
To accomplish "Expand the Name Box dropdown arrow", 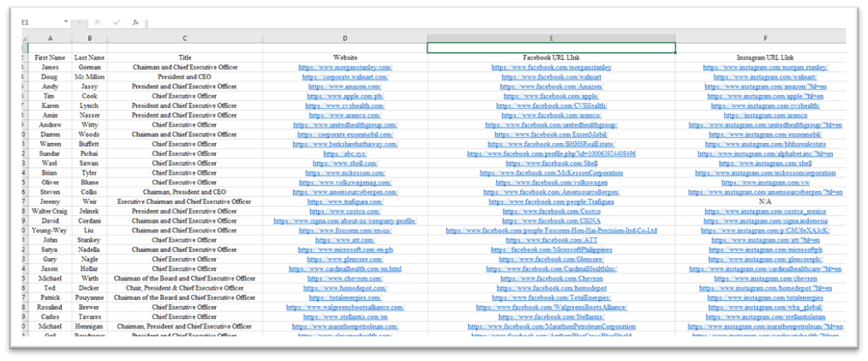I will 67,22.
